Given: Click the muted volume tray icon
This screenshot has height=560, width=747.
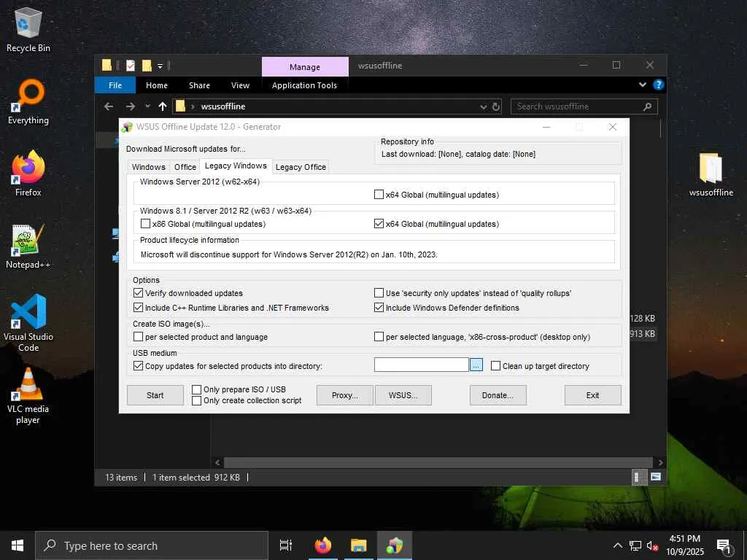Looking at the screenshot, I should pyautogui.click(x=652, y=545).
